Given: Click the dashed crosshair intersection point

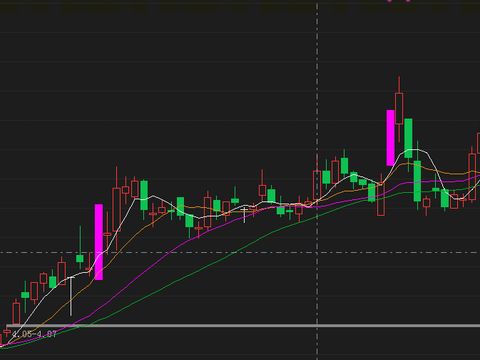Looking at the screenshot, I should pyautogui.click(x=317, y=252).
